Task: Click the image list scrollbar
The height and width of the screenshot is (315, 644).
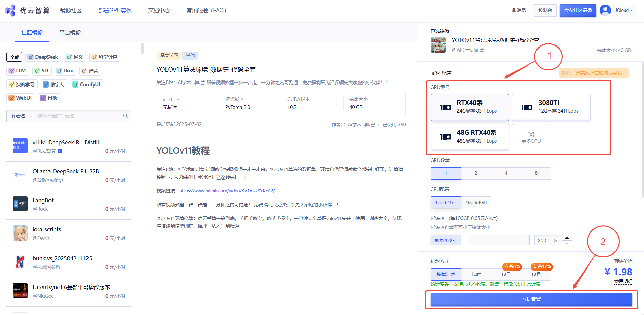Action: (143, 49)
